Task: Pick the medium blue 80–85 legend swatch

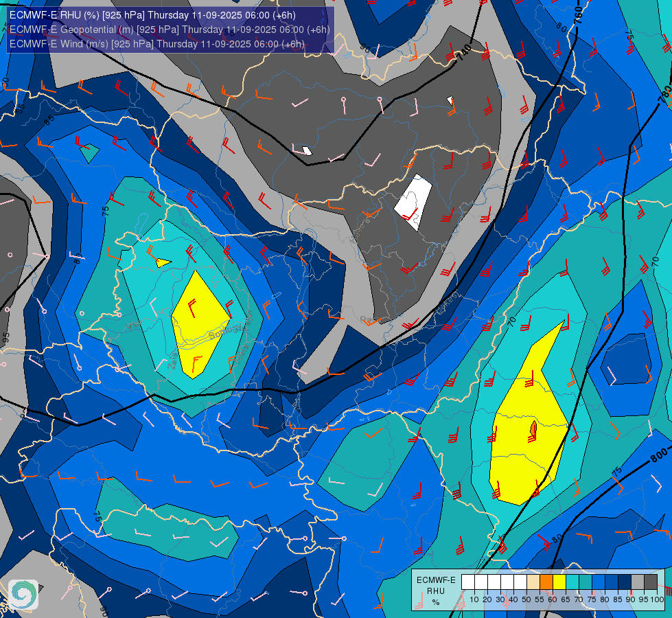Action: pos(612,582)
